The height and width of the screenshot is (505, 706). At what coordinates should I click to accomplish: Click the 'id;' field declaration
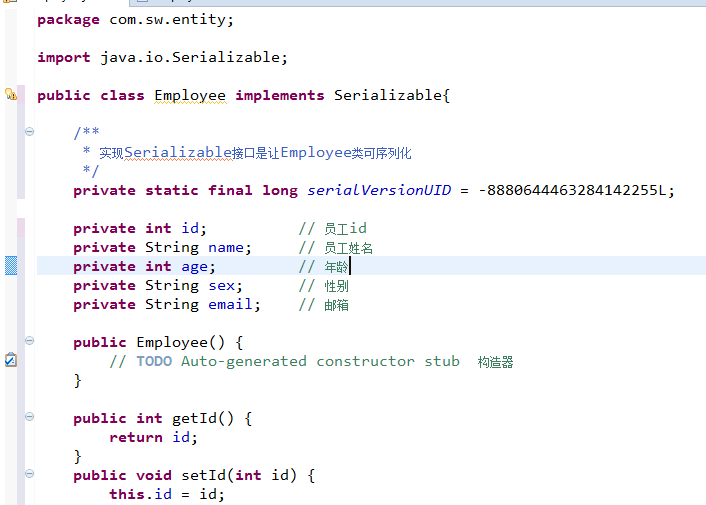coord(194,229)
